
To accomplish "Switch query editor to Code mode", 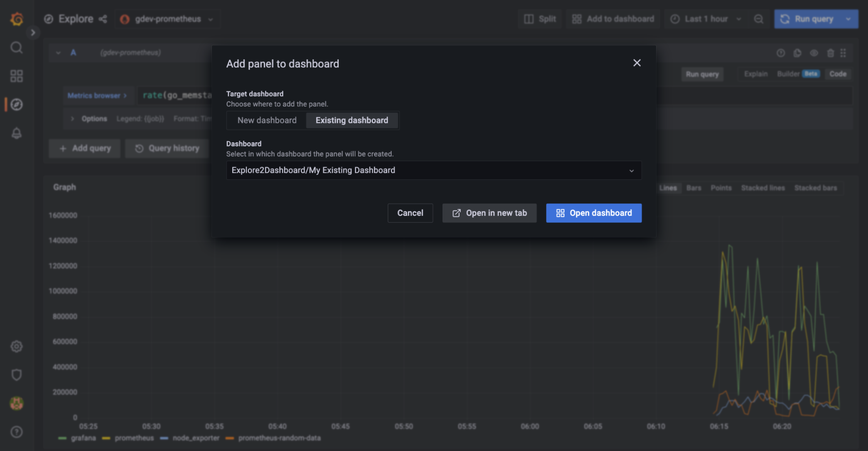I will point(838,74).
